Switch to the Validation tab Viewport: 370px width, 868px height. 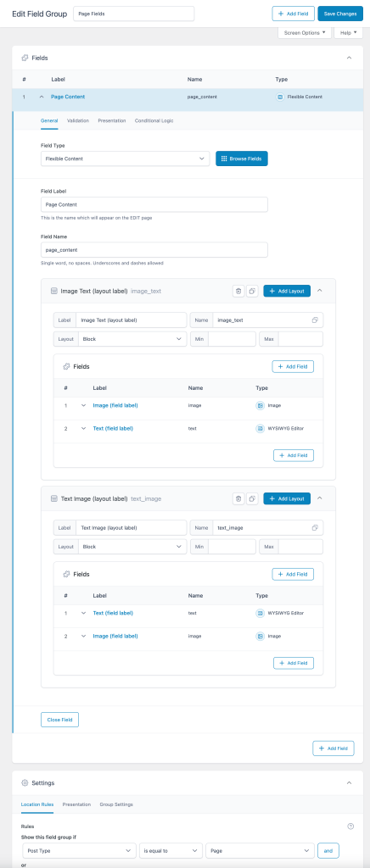(x=78, y=120)
